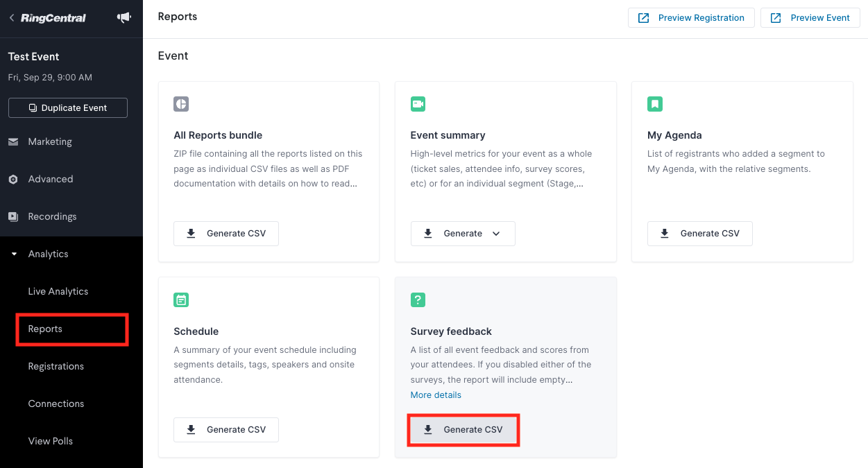Image resolution: width=868 pixels, height=468 pixels.
Task: Click the Preview Registration button
Action: coord(691,18)
